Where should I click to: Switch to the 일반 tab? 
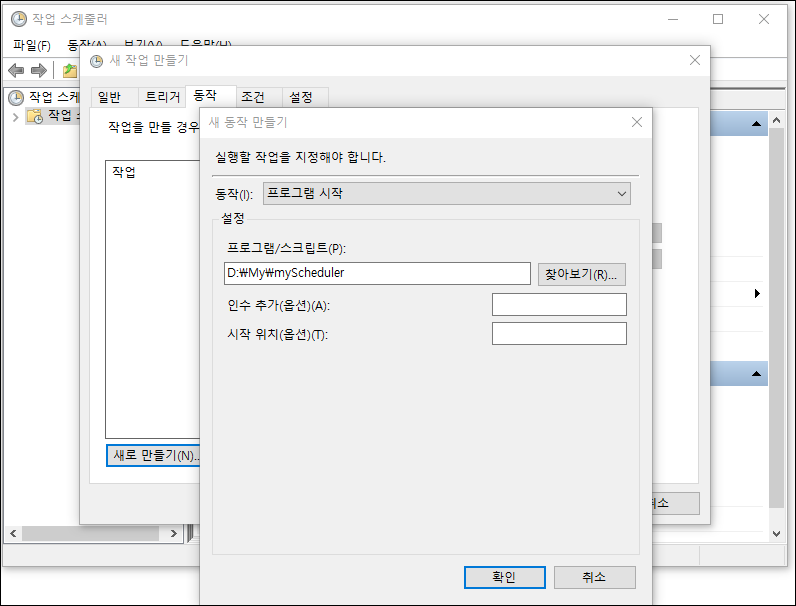point(108,97)
